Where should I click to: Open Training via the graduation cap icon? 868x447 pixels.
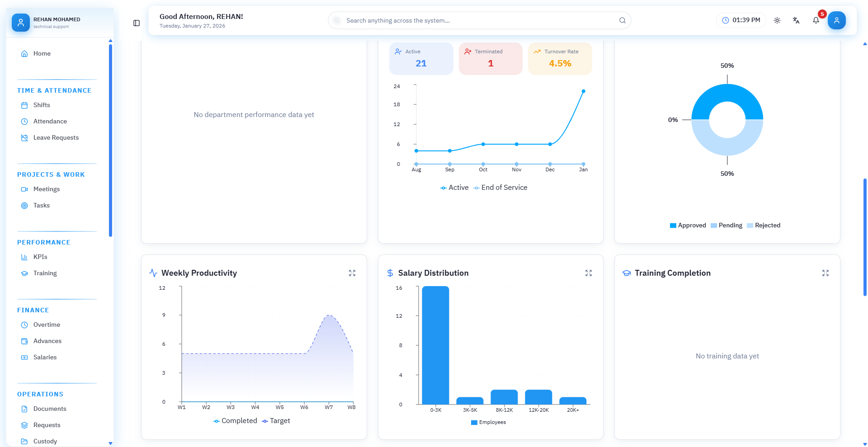tap(25, 273)
